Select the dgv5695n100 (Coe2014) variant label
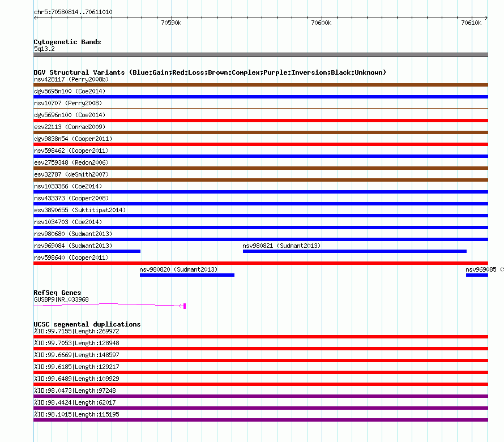This screenshot has width=504, height=442. 70,91
